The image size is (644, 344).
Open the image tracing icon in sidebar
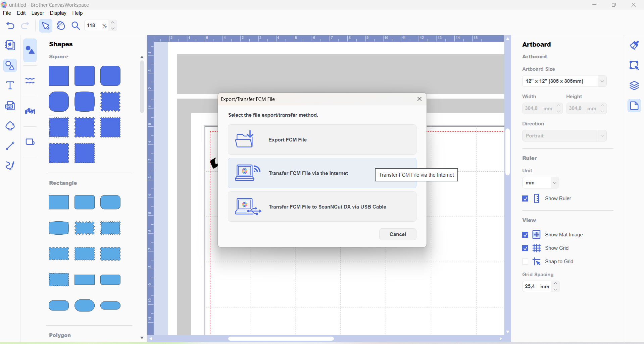tap(10, 126)
